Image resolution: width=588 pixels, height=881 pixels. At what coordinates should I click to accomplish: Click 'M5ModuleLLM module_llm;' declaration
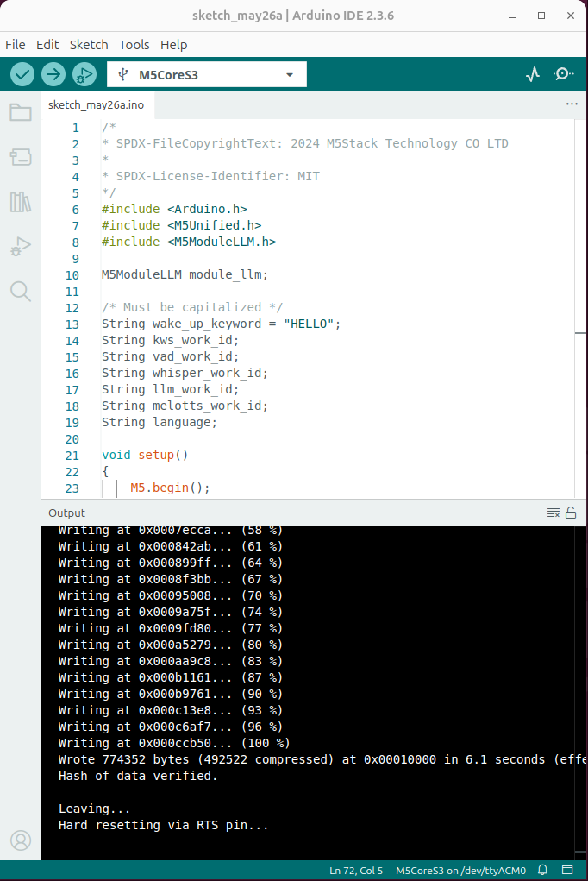coord(185,274)
